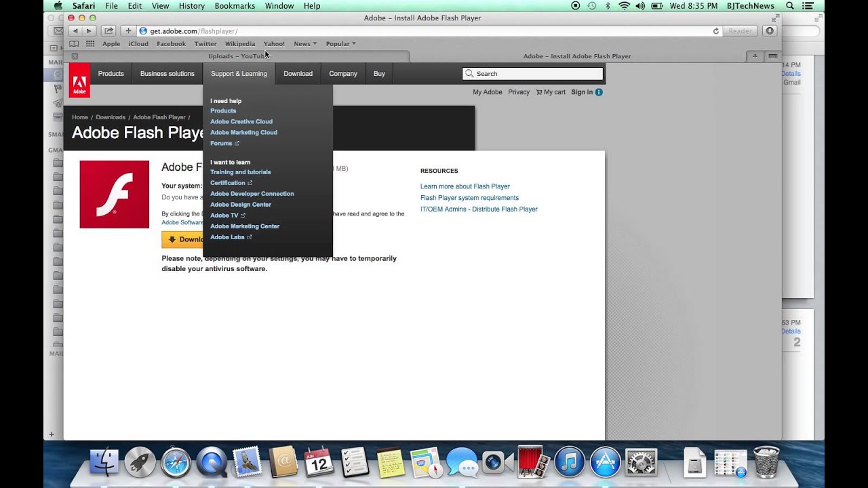Open My cart link
This screenshot has height=488, width=868.
[551, 92]
